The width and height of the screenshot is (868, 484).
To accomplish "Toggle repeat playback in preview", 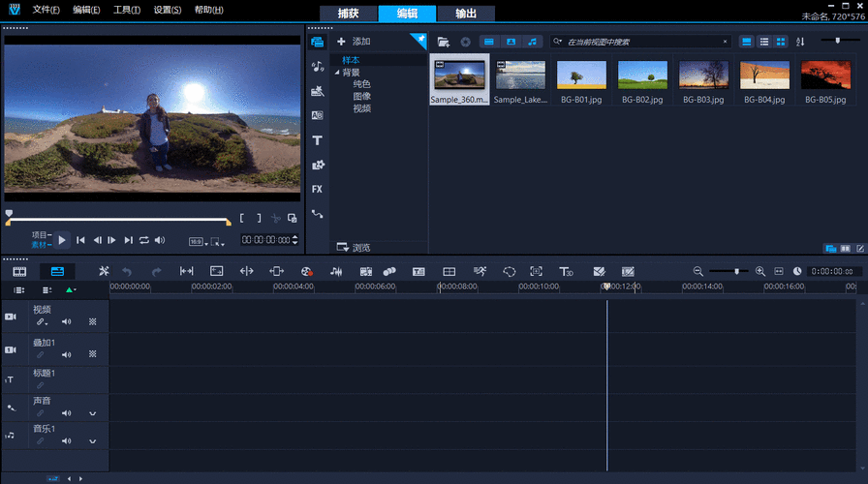I will coord(144,240).
